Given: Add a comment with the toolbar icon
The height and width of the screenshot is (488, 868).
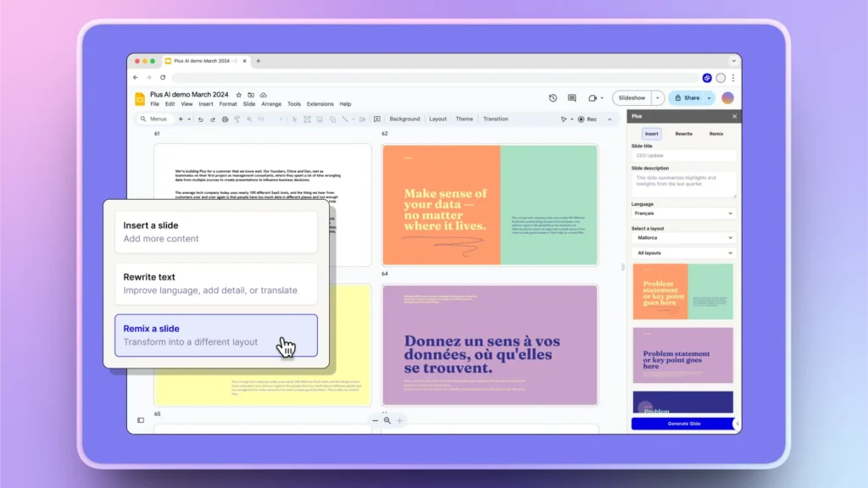Looking at the screenshot, I should click(377, 119).
